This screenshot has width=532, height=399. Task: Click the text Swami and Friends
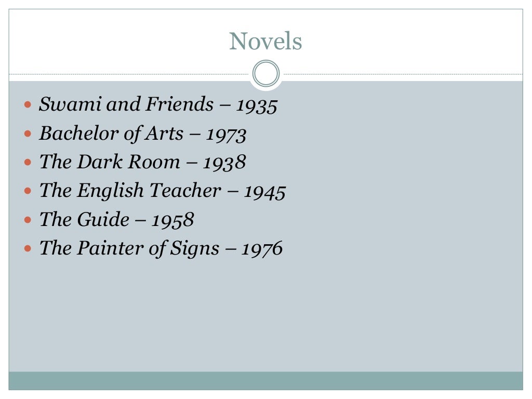(x=126, y=104)
